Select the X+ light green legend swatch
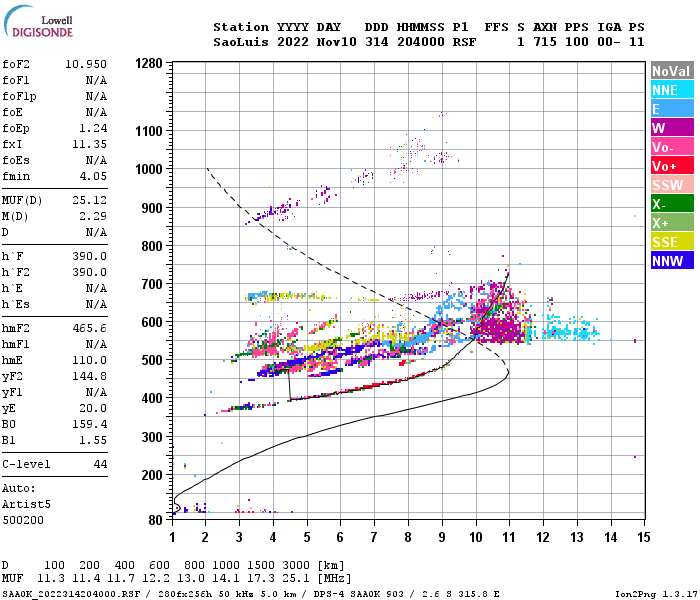Image resolution: width=700 pixels, height=600 pixels. (x=672, y=223)
